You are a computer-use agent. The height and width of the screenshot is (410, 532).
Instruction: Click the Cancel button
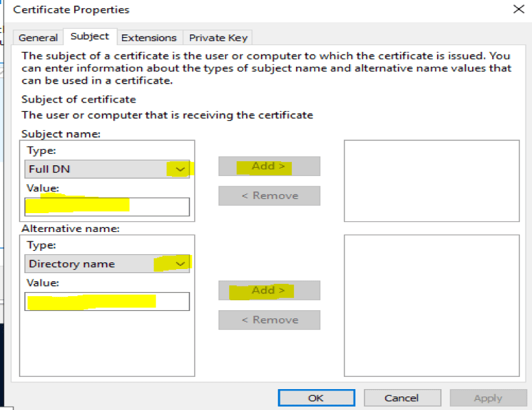[x=402, y=398]
